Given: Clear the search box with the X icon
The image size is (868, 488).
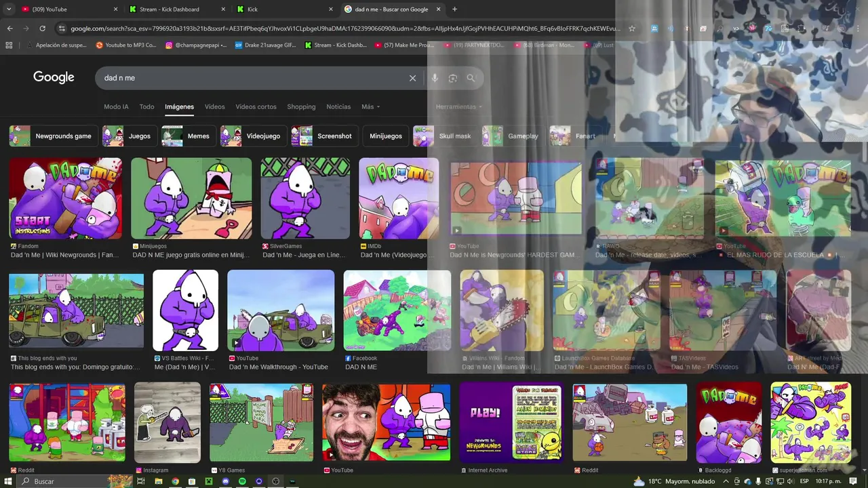Looking at the screenshot, I should coord(412,78).
